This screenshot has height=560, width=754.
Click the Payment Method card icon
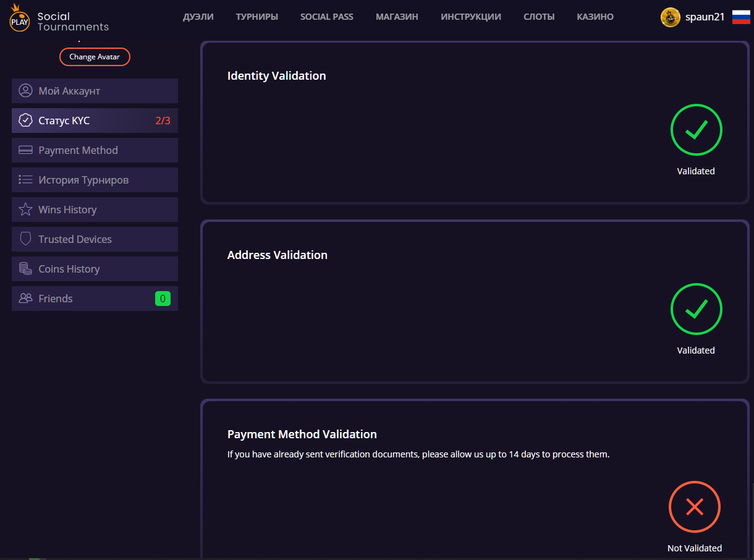point(25,150)
